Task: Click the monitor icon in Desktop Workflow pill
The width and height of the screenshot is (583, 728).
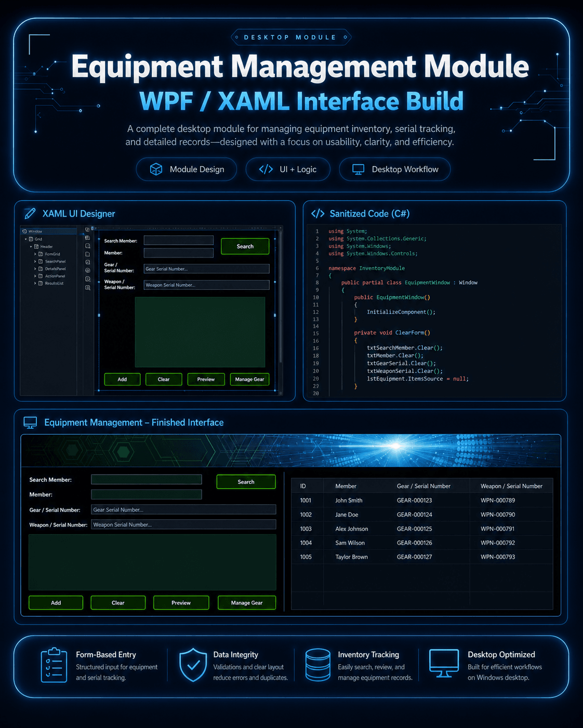Action: (x=359, y=169)
